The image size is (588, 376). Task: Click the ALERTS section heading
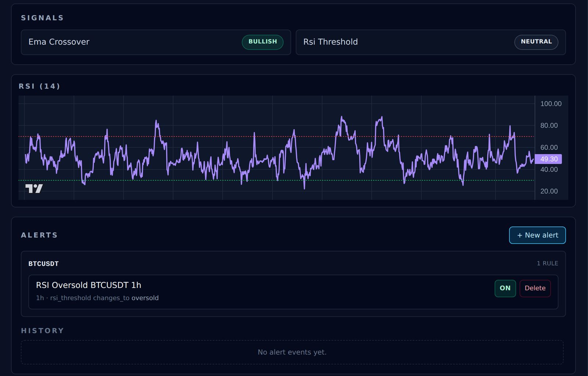pos(39,235)
